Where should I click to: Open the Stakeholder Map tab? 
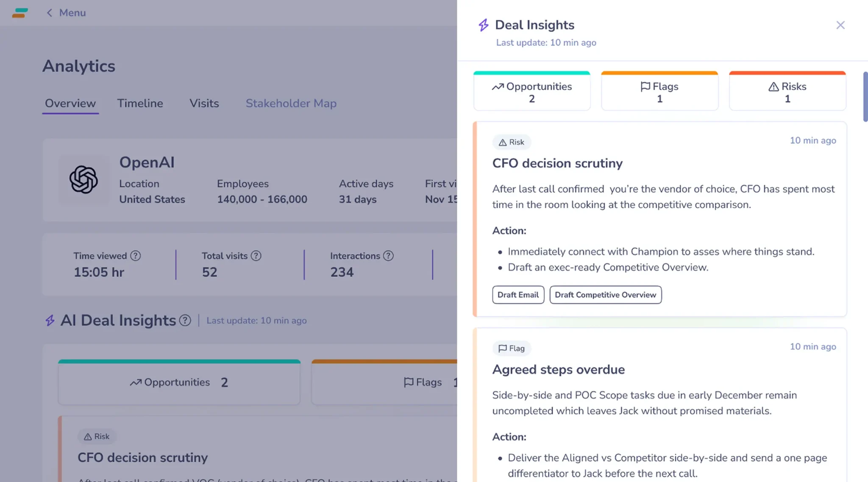point(291,103)
